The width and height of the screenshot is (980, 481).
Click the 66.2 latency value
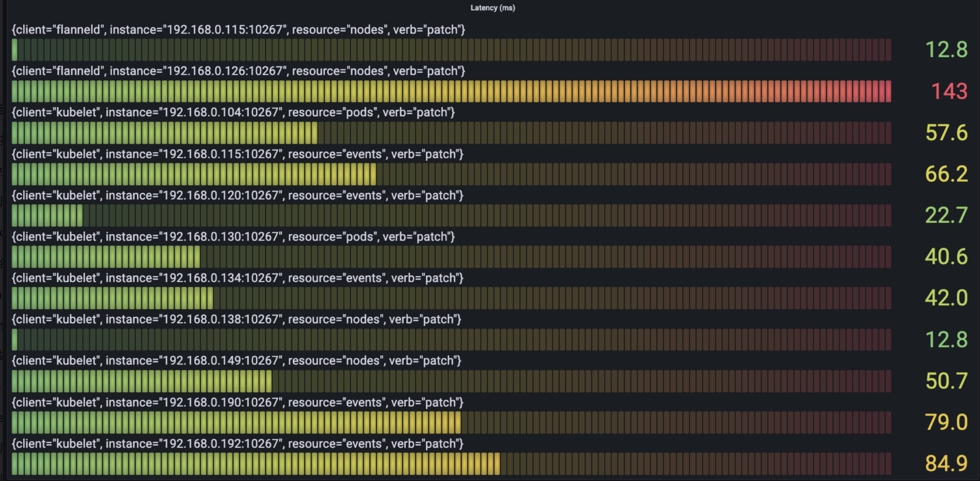pos(946,174)
